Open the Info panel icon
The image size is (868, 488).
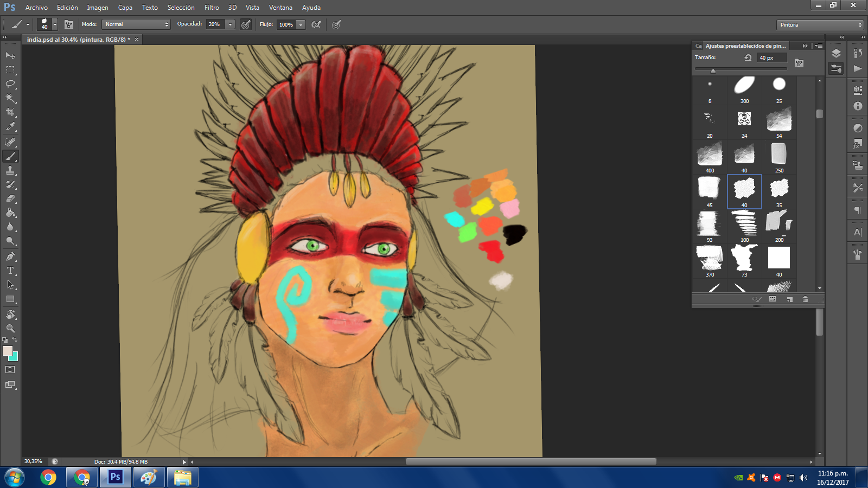858,106
